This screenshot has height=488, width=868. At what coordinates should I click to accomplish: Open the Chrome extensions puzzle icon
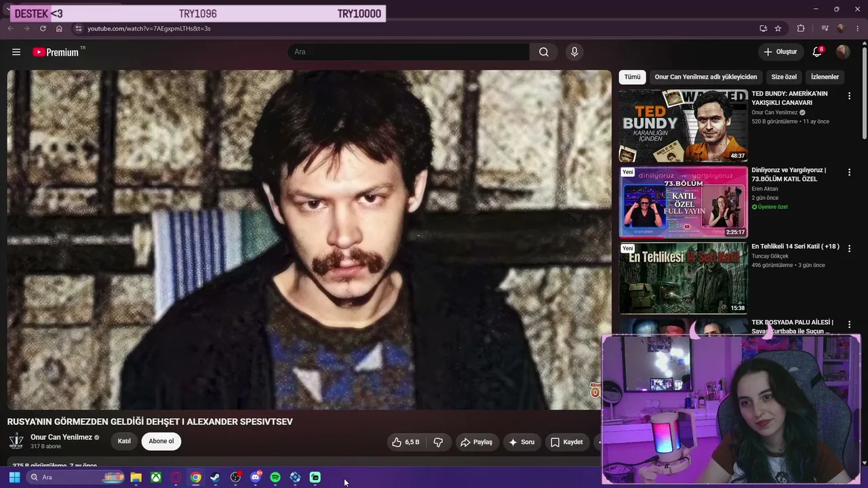801,28
